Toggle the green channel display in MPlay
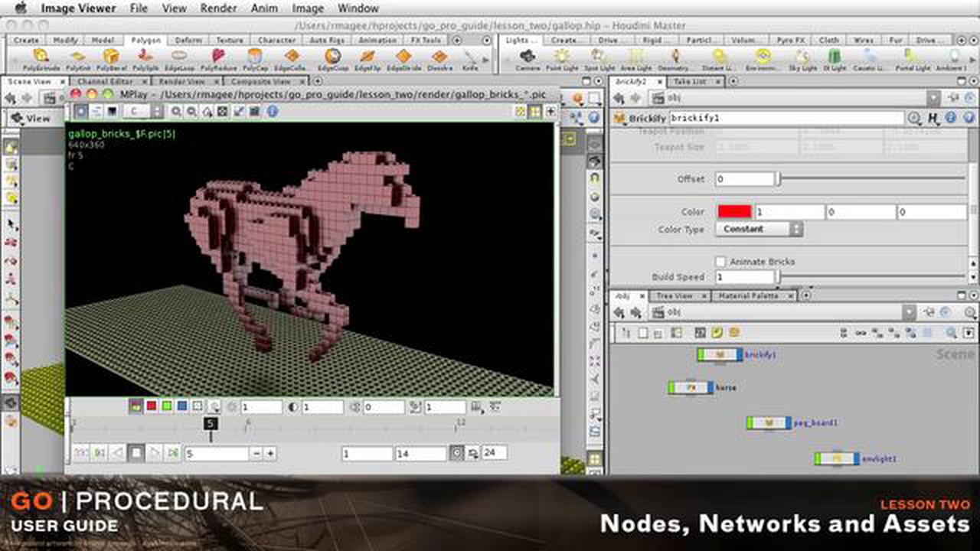980x551 pixels. tap(166, 406)
